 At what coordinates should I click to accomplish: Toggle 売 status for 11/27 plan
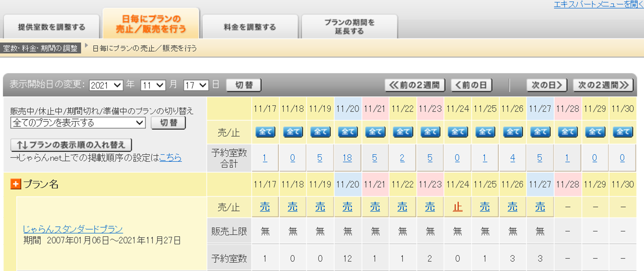pyautogui.click(x=540, y=207)
